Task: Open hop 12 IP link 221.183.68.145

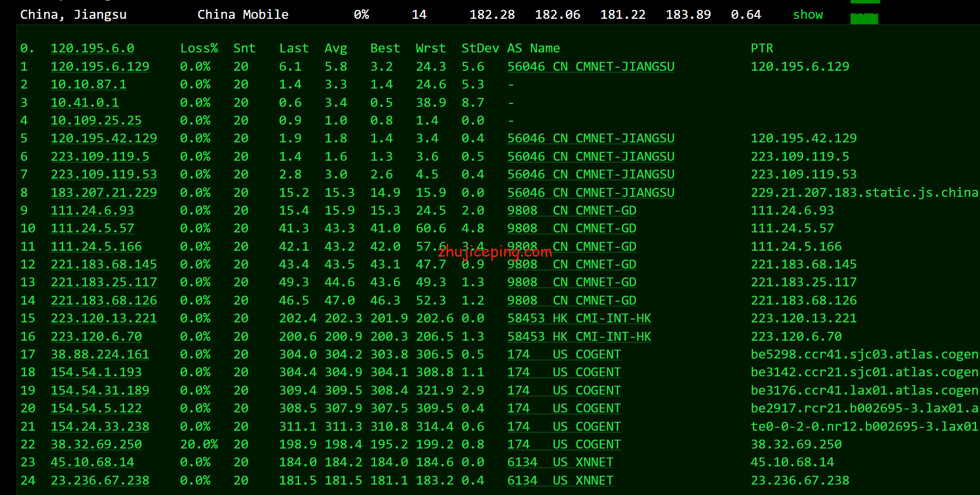Action: pos(104,265)
